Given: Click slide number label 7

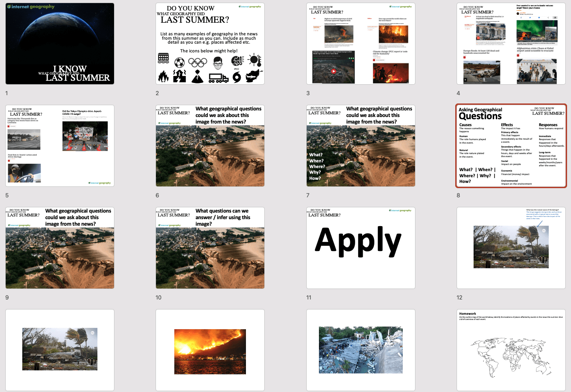Looking at the screenshot, I should click(308, 195).
